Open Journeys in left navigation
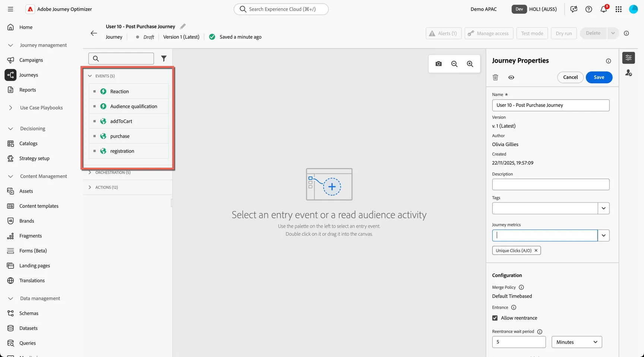The image size is (644, 357). [x=29, y=75]
